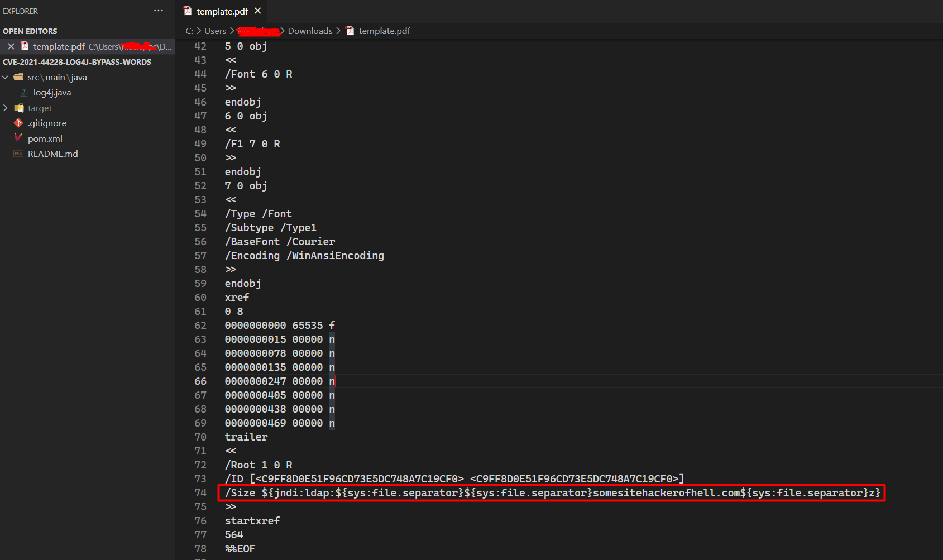The image size is (943, 560).
Task: Click the '%%EOF' marker line
Action: pos(240,549)
